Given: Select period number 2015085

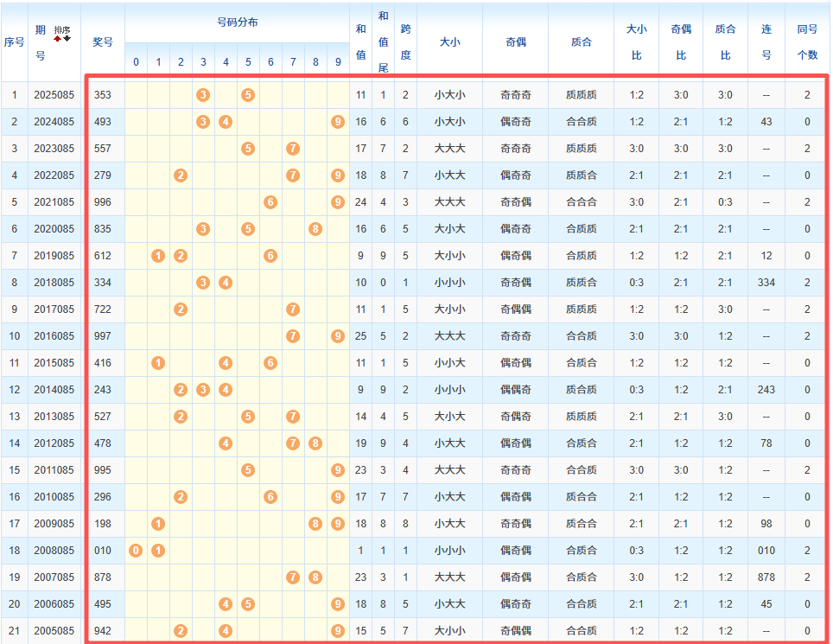Looking at the screenshot, I should coord(54,363).
